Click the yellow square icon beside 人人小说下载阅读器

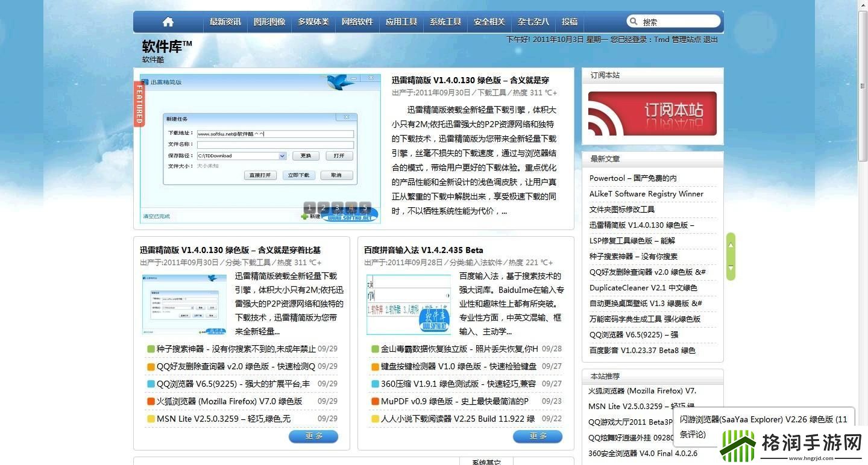[x=374, y=418]
